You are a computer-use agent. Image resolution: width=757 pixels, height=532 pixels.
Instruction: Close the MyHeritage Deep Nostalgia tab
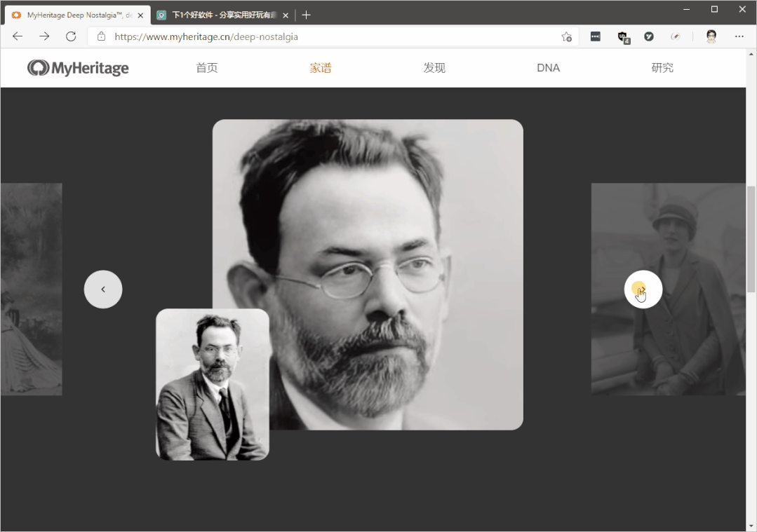140,15
